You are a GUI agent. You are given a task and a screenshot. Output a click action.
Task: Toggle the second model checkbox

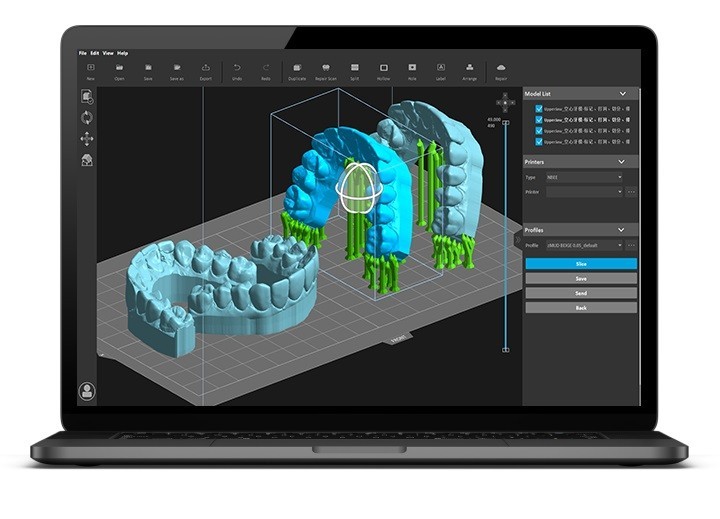coord(539,119)
